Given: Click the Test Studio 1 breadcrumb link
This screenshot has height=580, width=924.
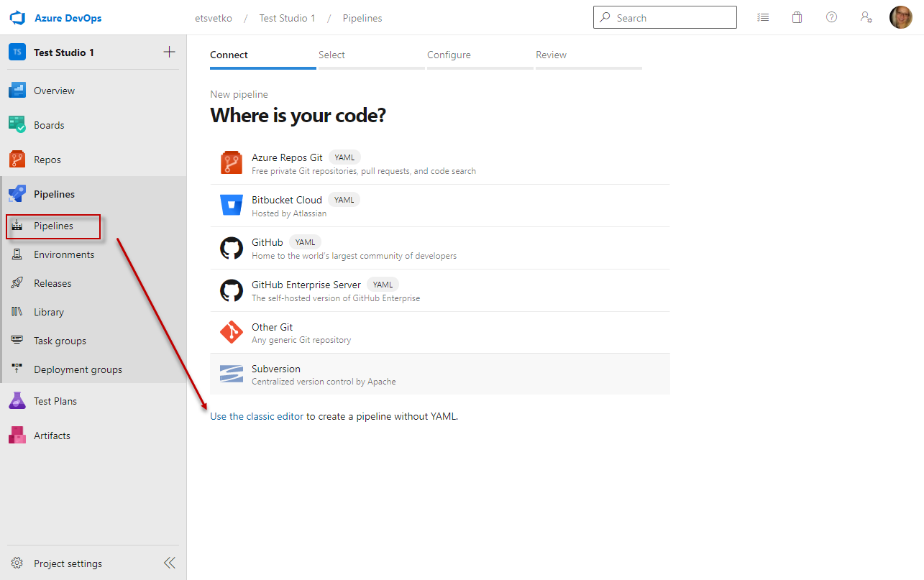Looking at the screenshot, I should pyautogui.click(x=288, y=18).
